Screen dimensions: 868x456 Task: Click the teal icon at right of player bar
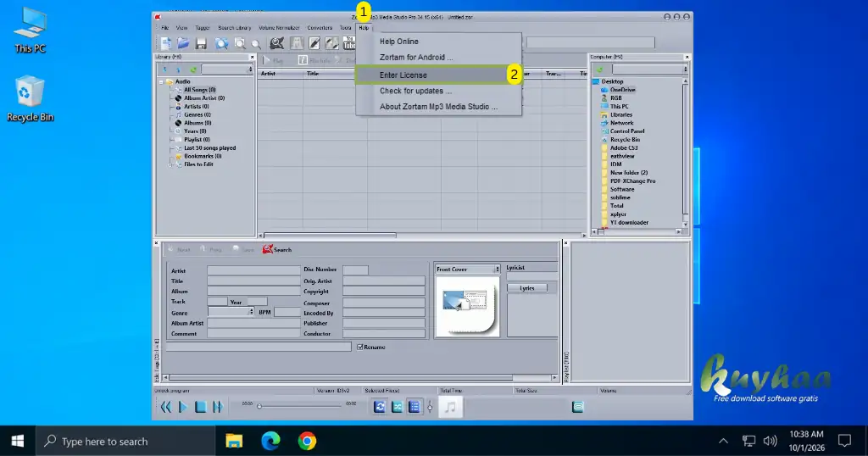[577, 408]
